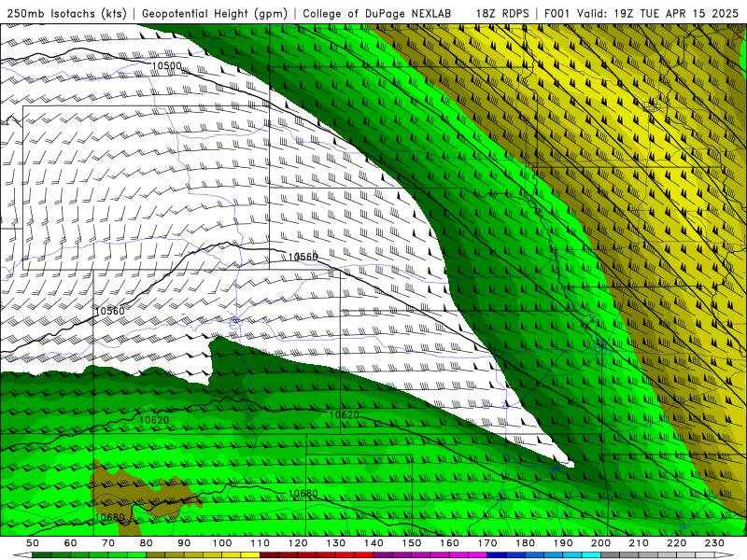The height and width of the screenshot is (560, 747).
Task: Click the 120 value on the color scale
Action: (x=298, y=543)
